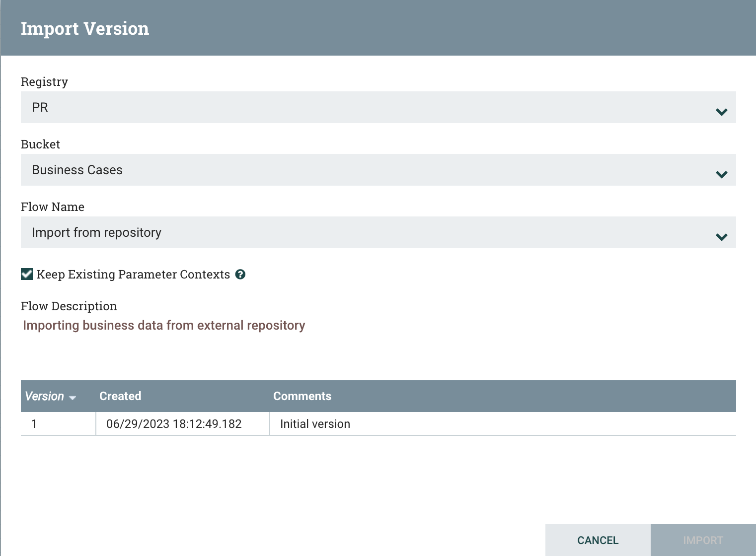Expand the Bucket dropdown showing Business Cases
Screen dimensions: 756x556
coord(368,170)
